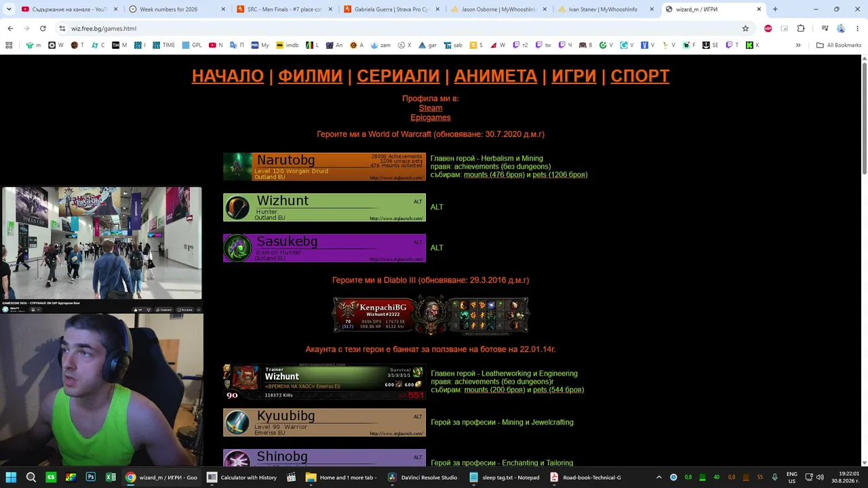Click the Kyuubibg Warrior signature banner

pyautogui.click(x=325, y=422)
